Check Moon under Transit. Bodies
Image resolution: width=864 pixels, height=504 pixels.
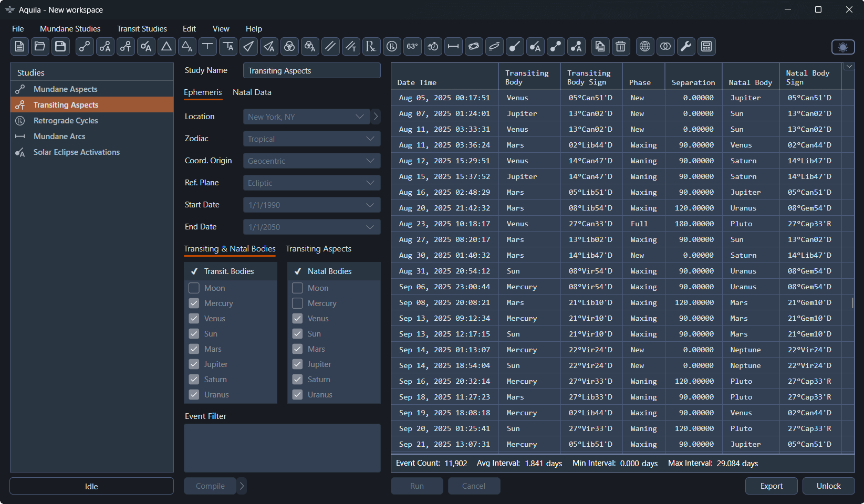(194, 288)
